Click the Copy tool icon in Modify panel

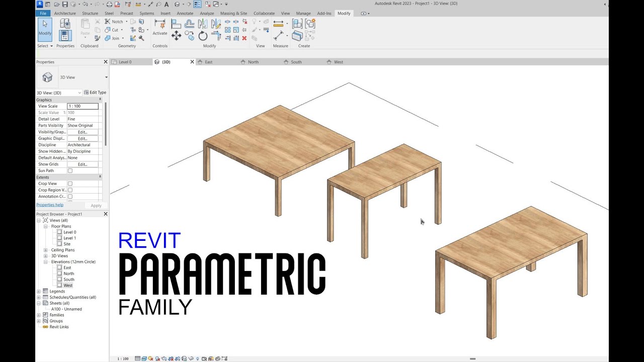click(189, 35)
